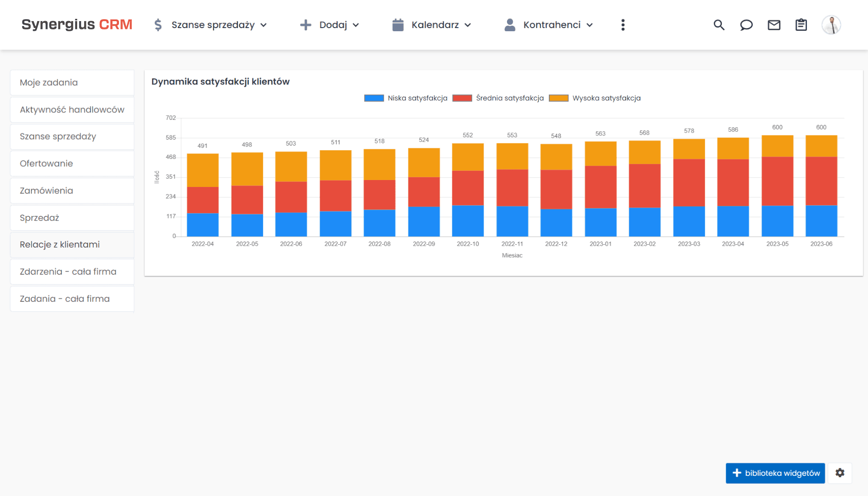Click the 2023-06 stacked bar
Screen dimensions: 868x496
821,186
